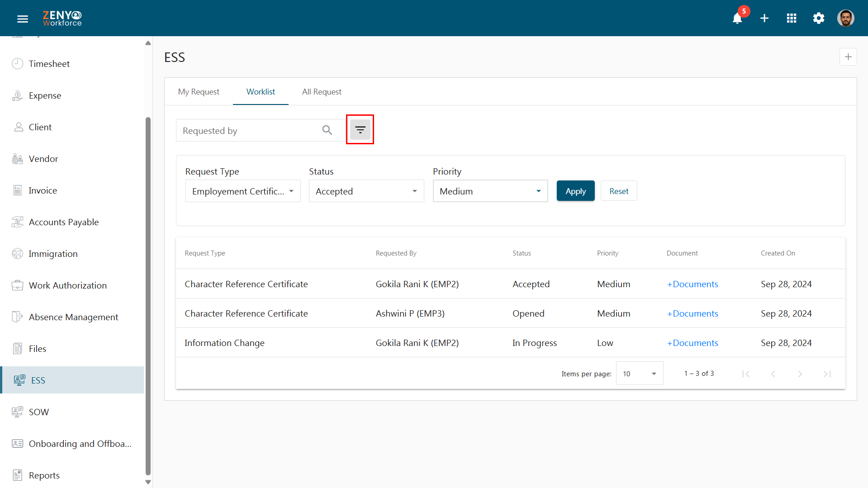Expand the Request Type dropdown
Screen dimensions: 868x488
tap(243, 191)
